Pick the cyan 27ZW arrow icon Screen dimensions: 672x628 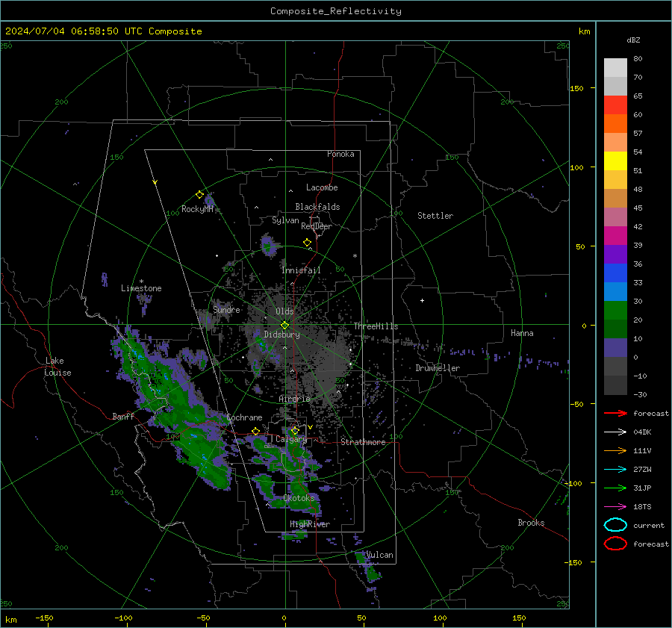[x=615, y=470]
